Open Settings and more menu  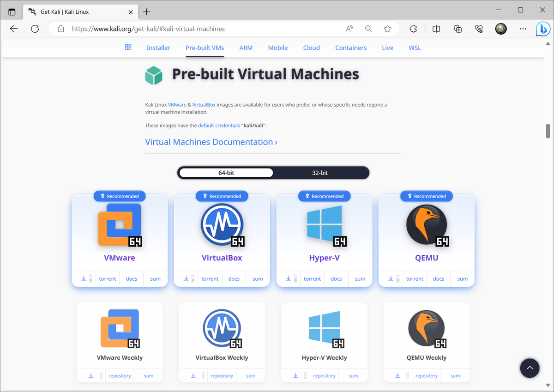[523, 29]
